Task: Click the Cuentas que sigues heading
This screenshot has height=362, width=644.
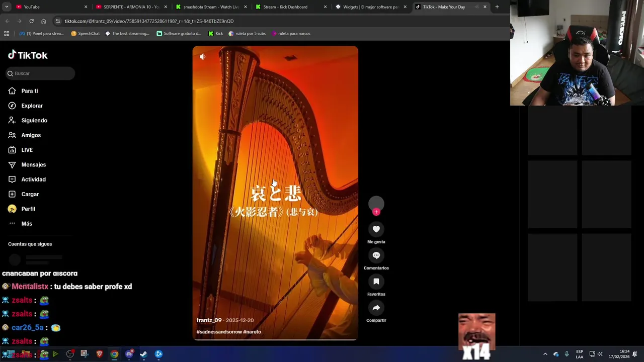Action: pyautogui.click(x=30, y=244)
